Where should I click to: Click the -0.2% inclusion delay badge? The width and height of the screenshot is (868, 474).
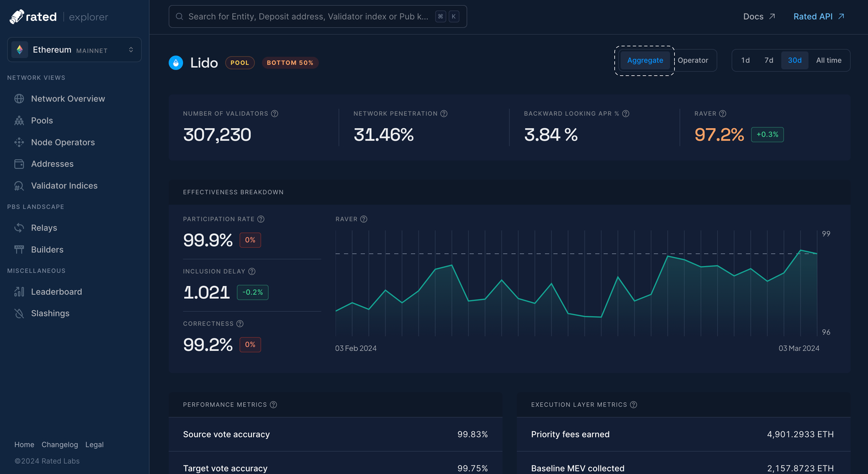pos(253,293)
